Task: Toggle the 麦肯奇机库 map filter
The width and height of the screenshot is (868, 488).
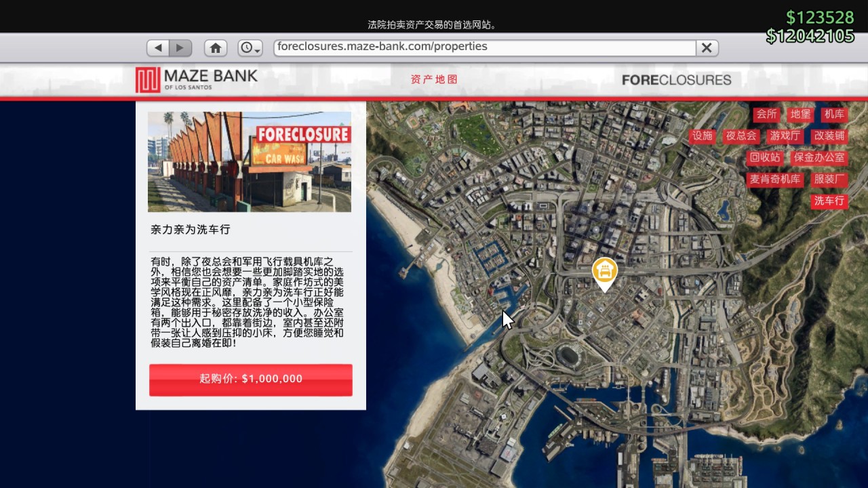Action: 775,180
